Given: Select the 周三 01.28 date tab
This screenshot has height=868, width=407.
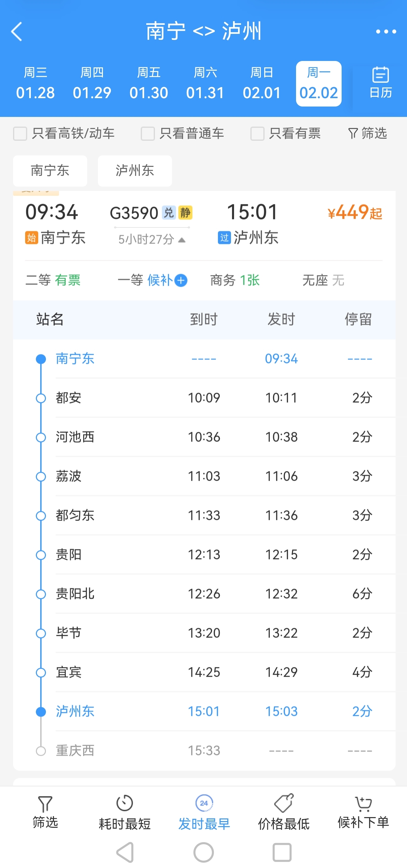Looking at the screenshot, I should coord(36,83).
